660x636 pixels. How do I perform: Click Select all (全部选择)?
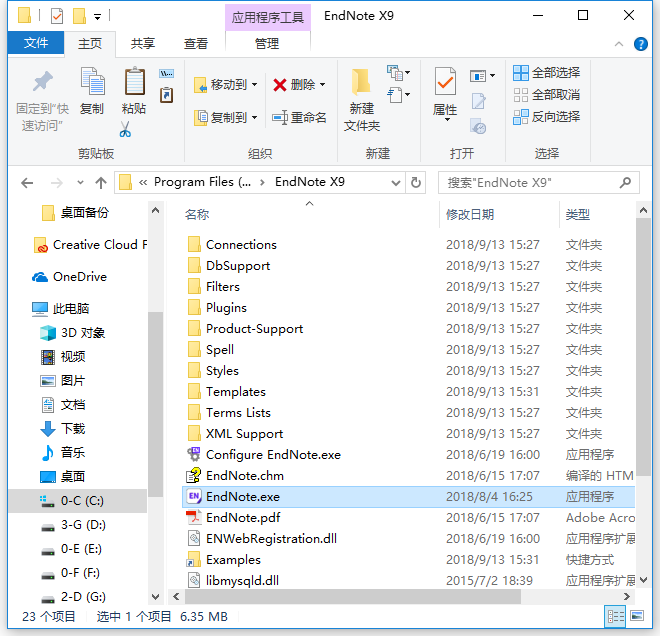coord(546,73)
